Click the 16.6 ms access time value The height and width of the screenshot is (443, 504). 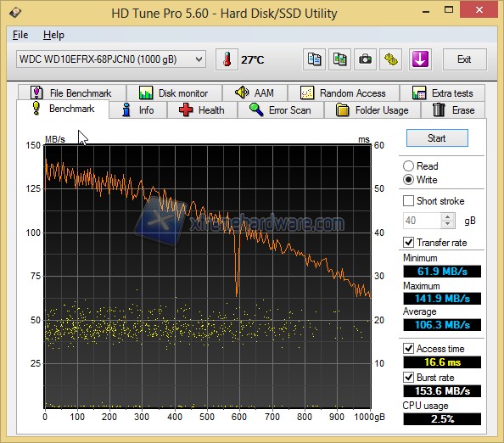click(x=442, y=362)
